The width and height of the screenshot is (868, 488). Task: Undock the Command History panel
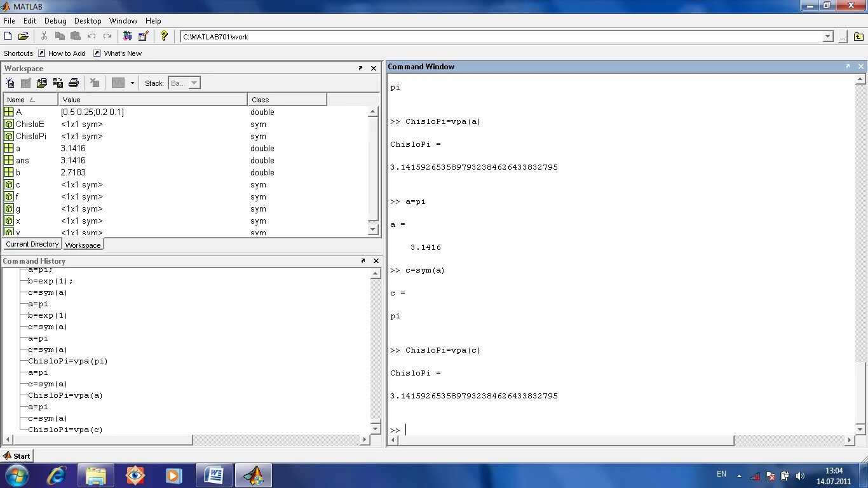click(363, 261)
